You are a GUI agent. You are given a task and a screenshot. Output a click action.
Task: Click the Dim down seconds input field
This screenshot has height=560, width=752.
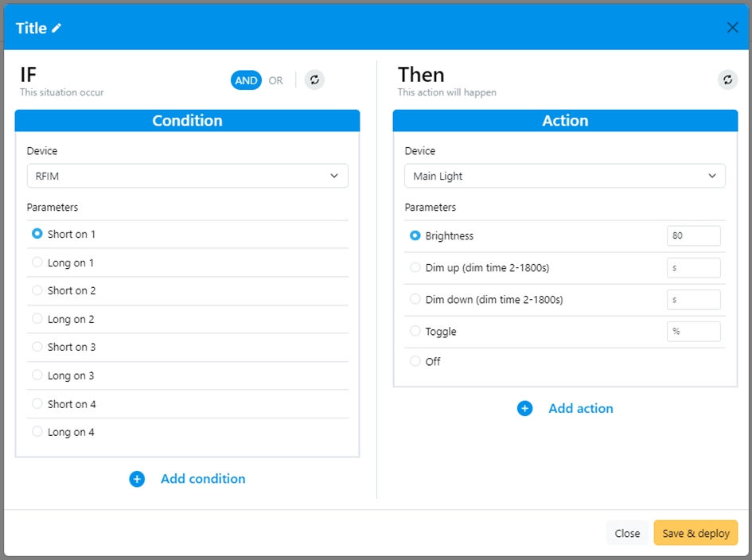click(x=693, y=300)
